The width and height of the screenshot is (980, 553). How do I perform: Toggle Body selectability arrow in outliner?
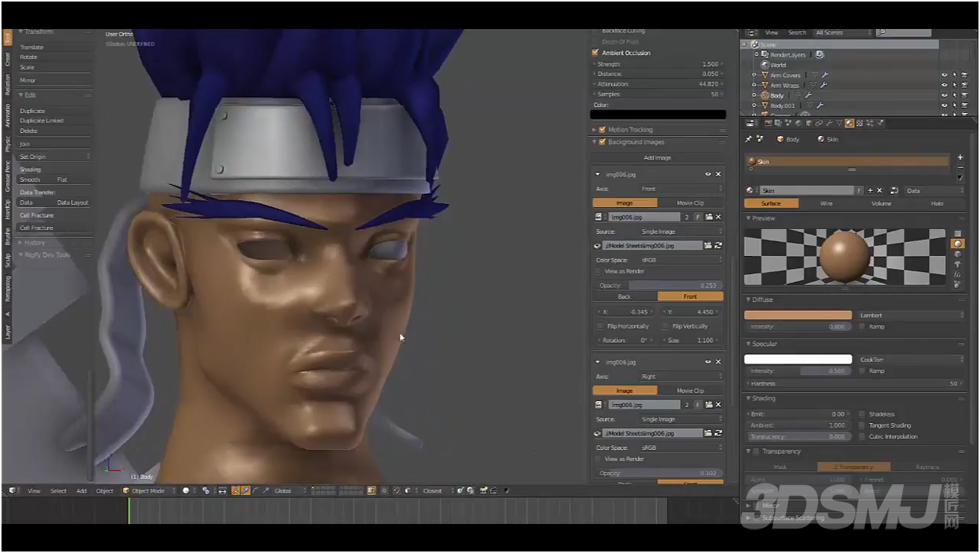coord(954,95)
